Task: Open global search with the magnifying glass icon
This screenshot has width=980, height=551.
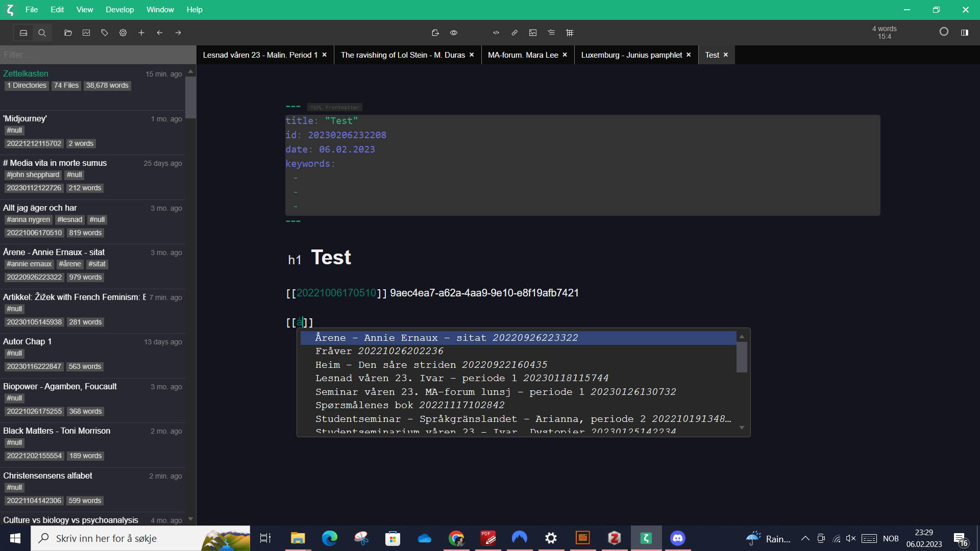Action: pos(42,32)
